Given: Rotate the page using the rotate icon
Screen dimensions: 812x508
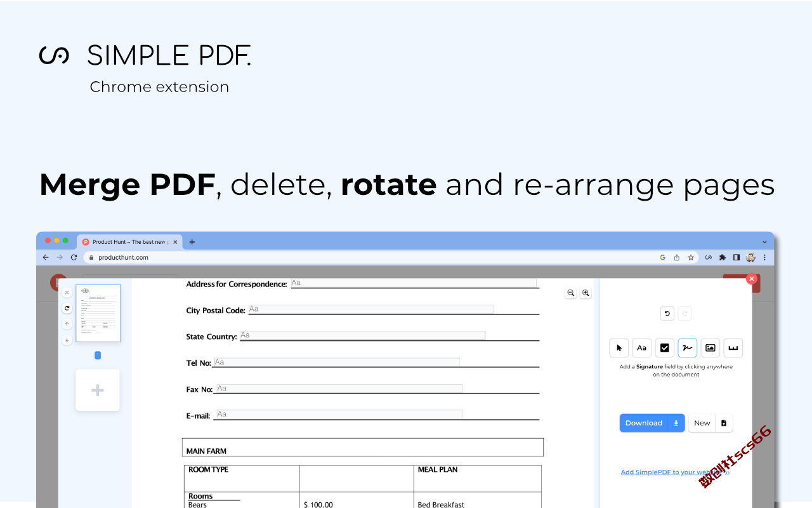Looking at the screenshot, I should [67, 308].
